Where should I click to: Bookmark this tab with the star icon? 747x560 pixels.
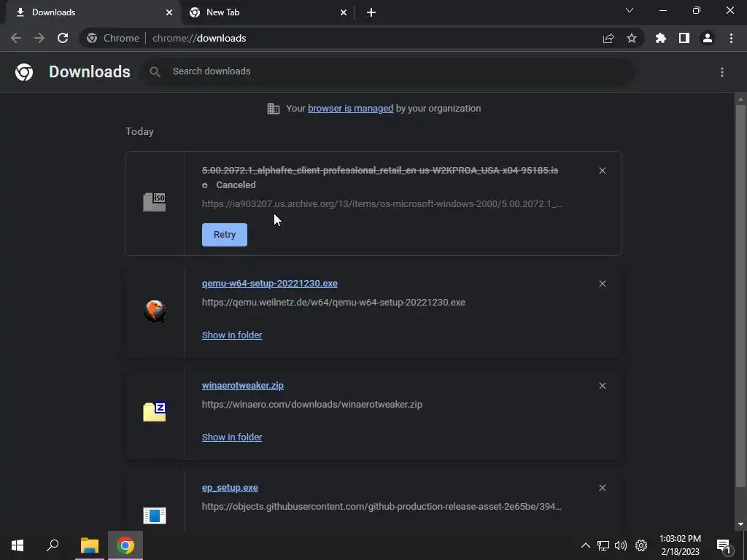pos(632,38)
